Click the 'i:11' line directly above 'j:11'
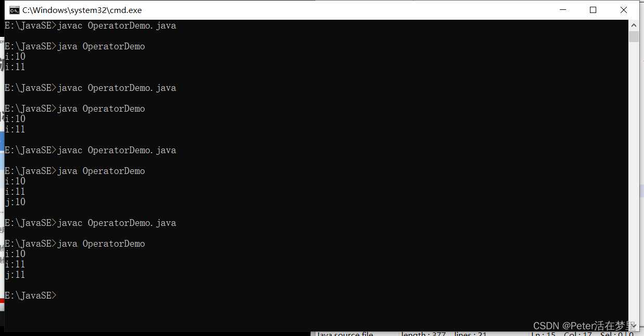This screenshot has width=644, height=336. tap(15, 264)
